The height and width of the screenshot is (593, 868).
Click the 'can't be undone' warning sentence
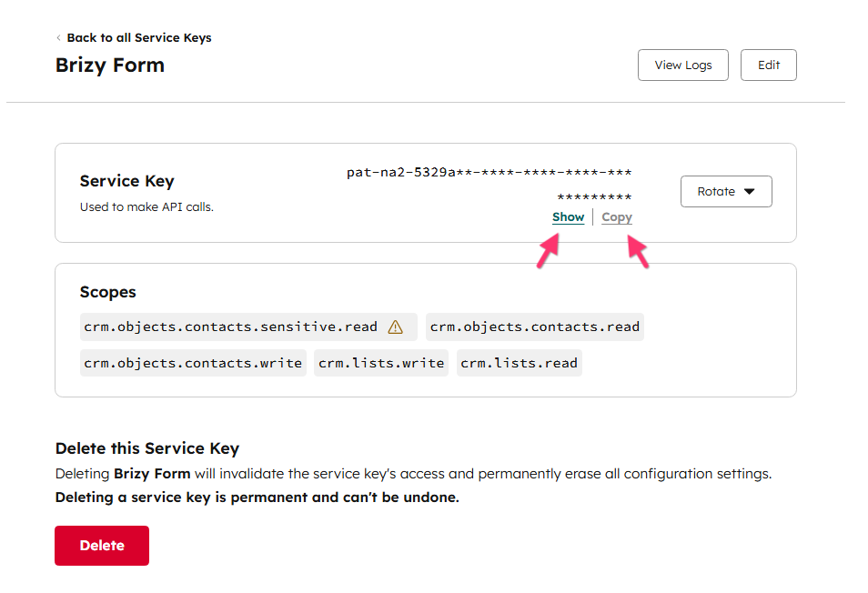(257, 498)
